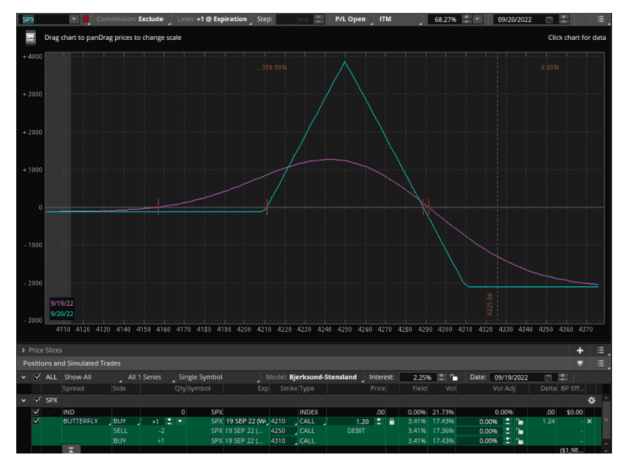Uncheck the SPX group checkbox

[x=37, y=400]
